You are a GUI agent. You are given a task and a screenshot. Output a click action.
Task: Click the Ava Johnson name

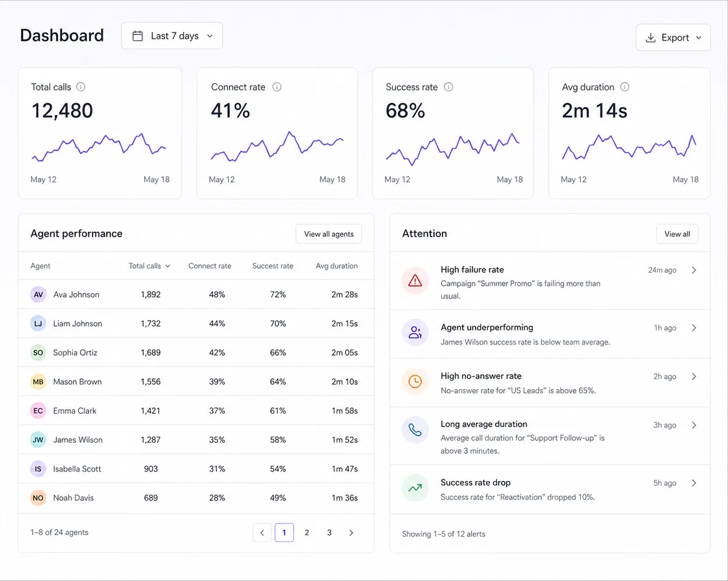[x=76, y=295]
